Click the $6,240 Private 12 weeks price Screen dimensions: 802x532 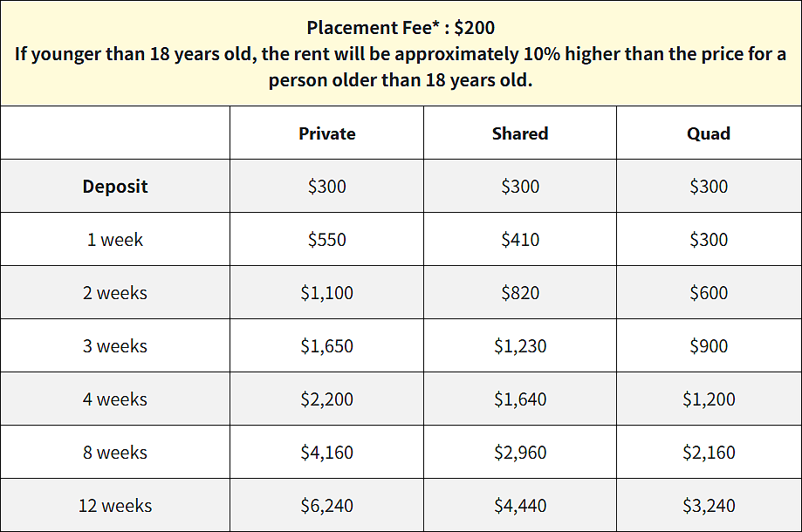click(327, 506)
